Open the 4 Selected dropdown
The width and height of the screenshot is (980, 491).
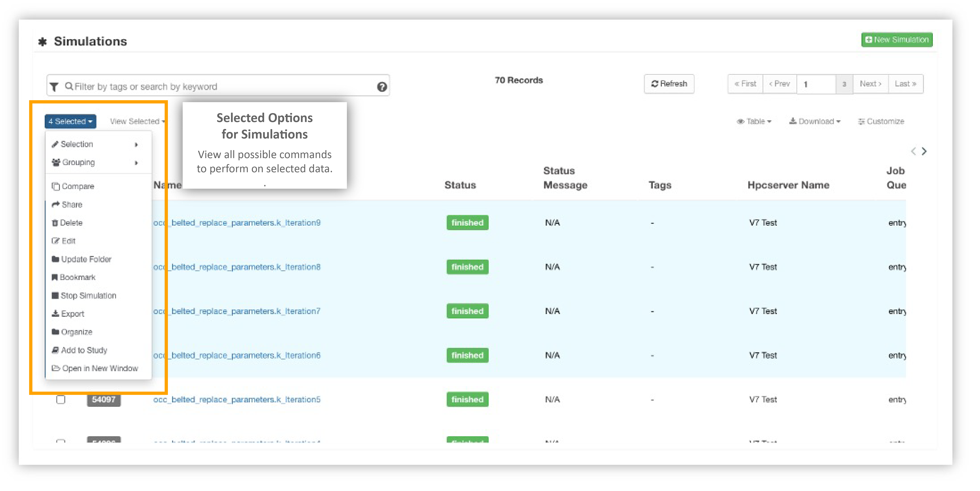coord(70,121)
